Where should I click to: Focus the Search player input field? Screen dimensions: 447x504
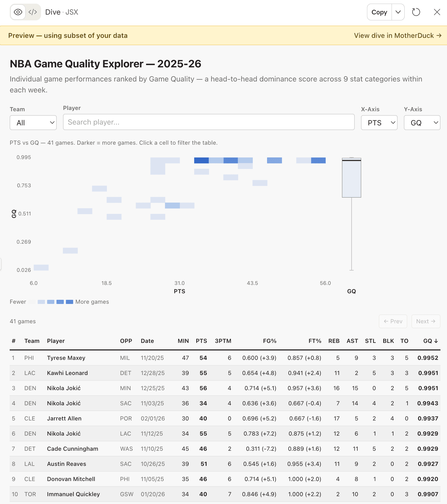tap(209, 122)
